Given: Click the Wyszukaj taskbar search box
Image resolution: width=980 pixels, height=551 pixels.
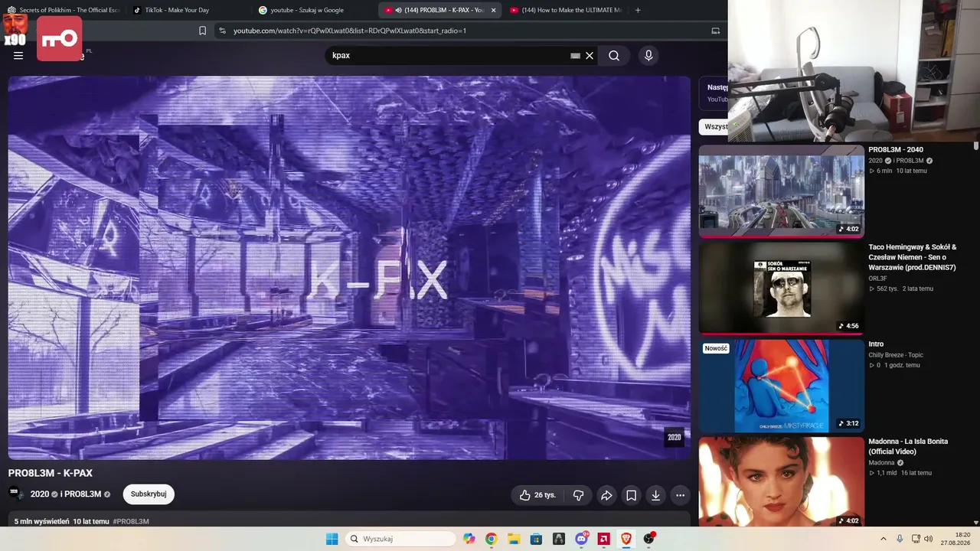Looking at the screenshot, I should (400, 539).
